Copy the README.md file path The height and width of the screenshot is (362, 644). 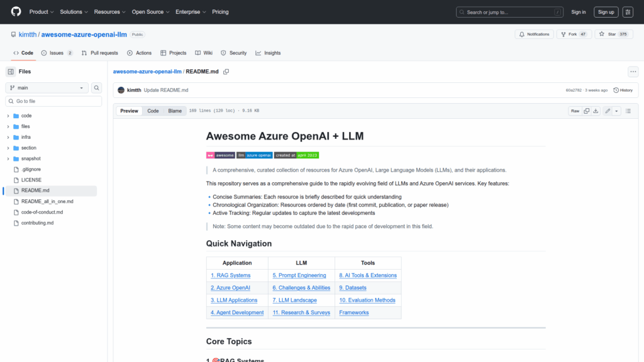(x=226, y=72)
